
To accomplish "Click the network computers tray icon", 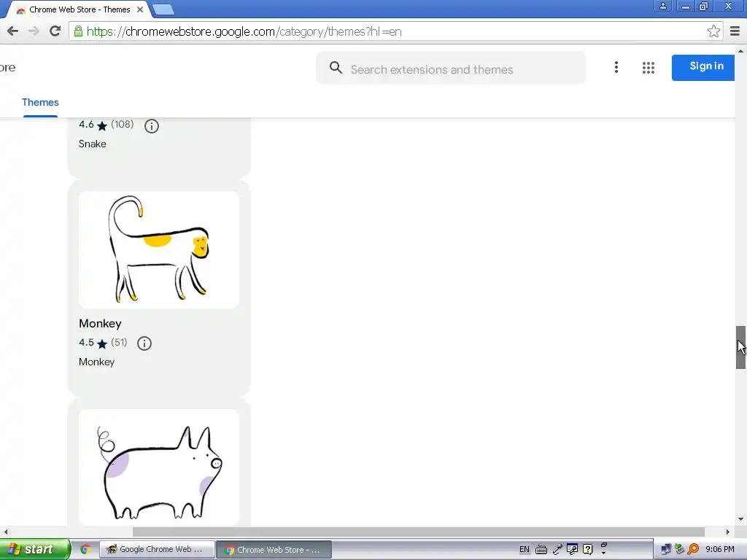I will (x=666, y=550).
